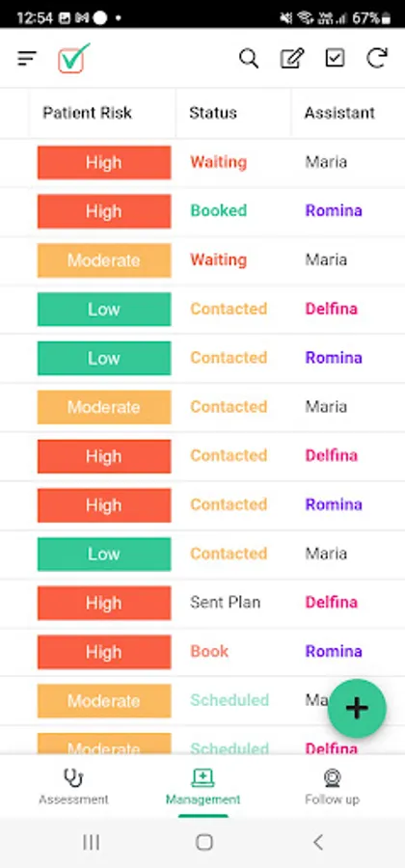Tap the green plus add button
This screenshot has height=868, width=405.
point(357,708)
